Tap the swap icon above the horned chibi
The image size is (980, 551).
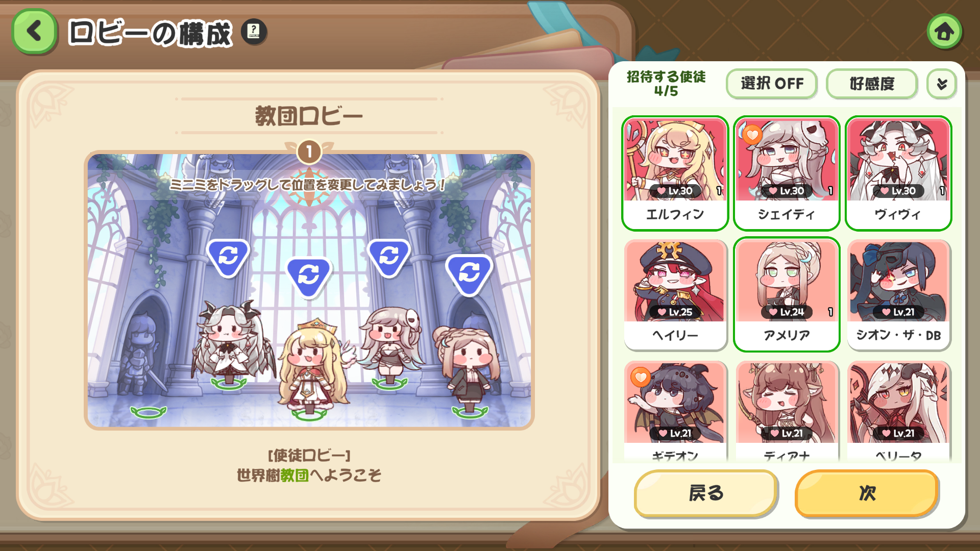pyautogui.click(x=229, y=257)
